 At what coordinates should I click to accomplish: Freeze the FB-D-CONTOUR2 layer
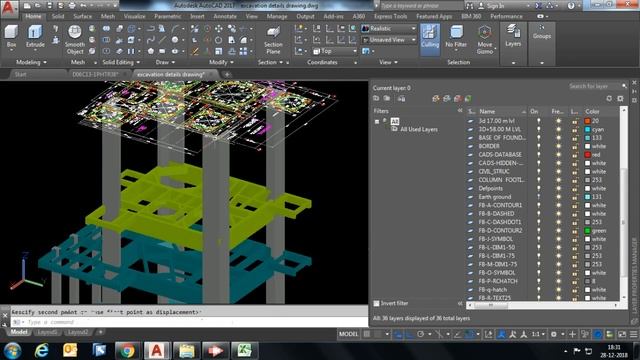(558, 231)
